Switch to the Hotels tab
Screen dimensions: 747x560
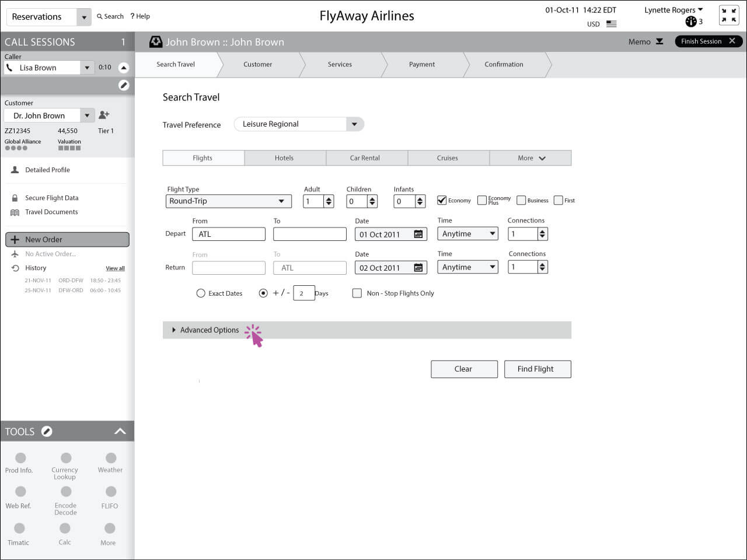[285, 157]
